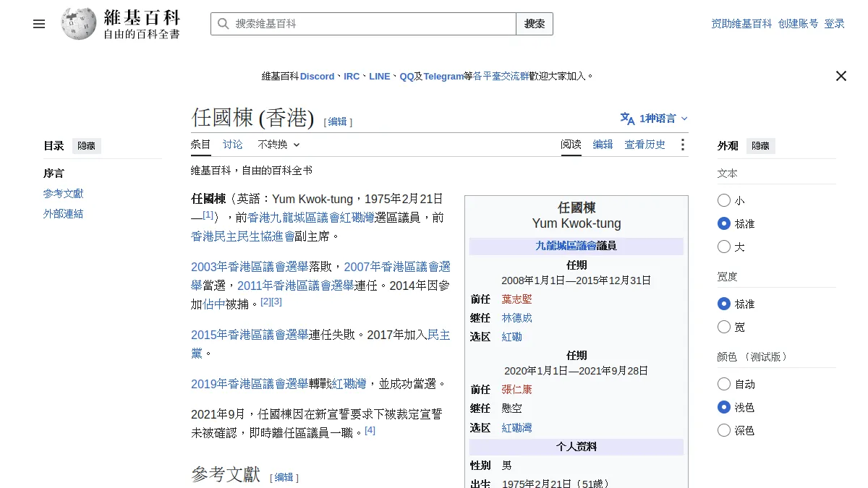Select the 标准 text size option
This screenshot has height=488, width=868.
click(724, 223)
